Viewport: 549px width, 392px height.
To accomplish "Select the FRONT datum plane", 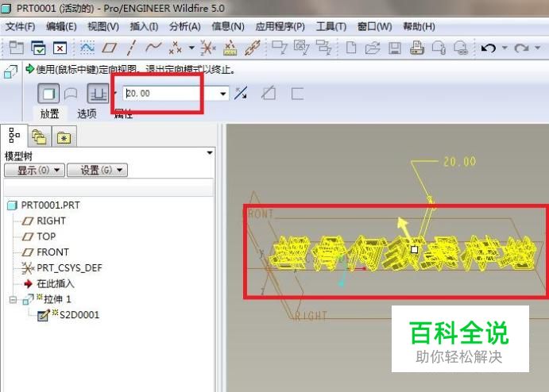I will pos(45,252).
